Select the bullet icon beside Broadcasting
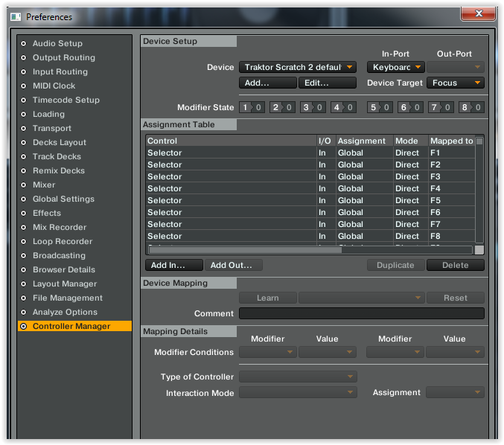The height and width of the screenshot is (445, 504). [24, 256]
